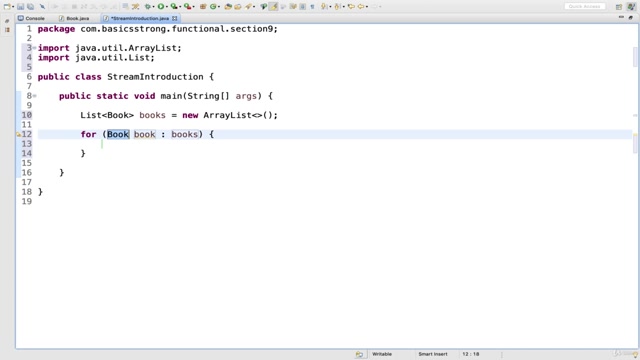Image resolution: width=640 pixels, height=360 pixels.
Task: Click the warning marker on line 12
Action: pyautogui.click(x=19, y=134)
